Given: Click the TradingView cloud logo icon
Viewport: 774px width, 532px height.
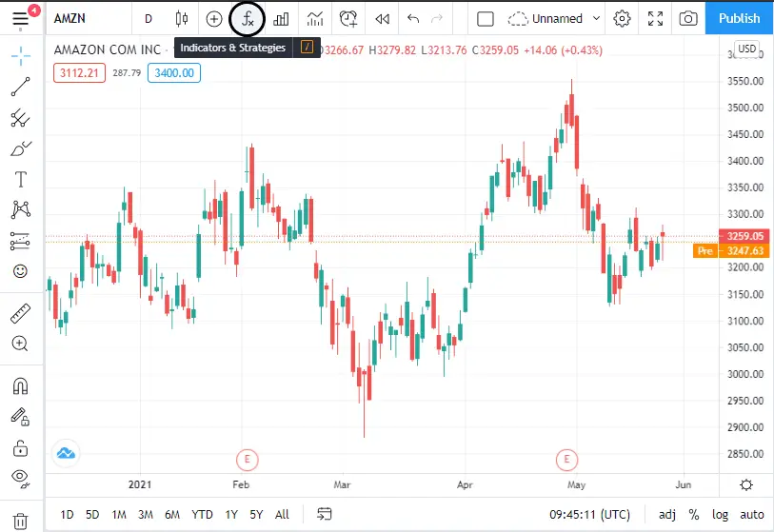Looking at the screenshot, I should 66,453.
